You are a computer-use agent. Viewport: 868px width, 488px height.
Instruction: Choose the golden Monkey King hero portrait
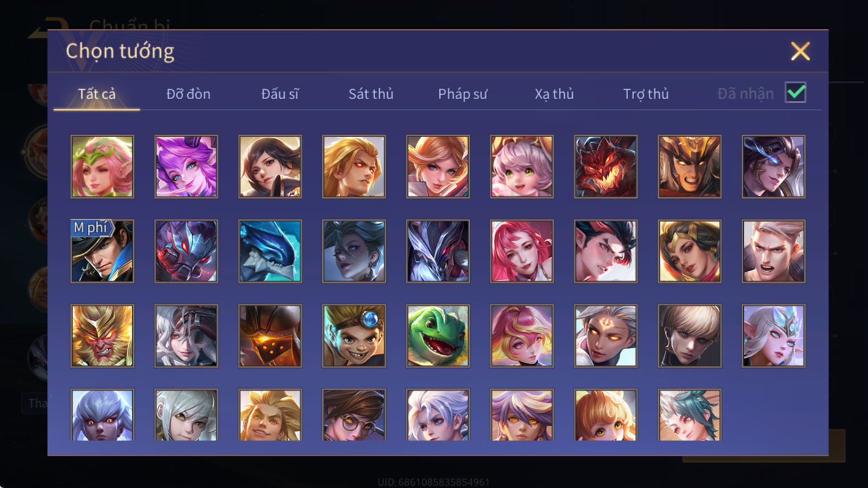click(x=102, y=336)
